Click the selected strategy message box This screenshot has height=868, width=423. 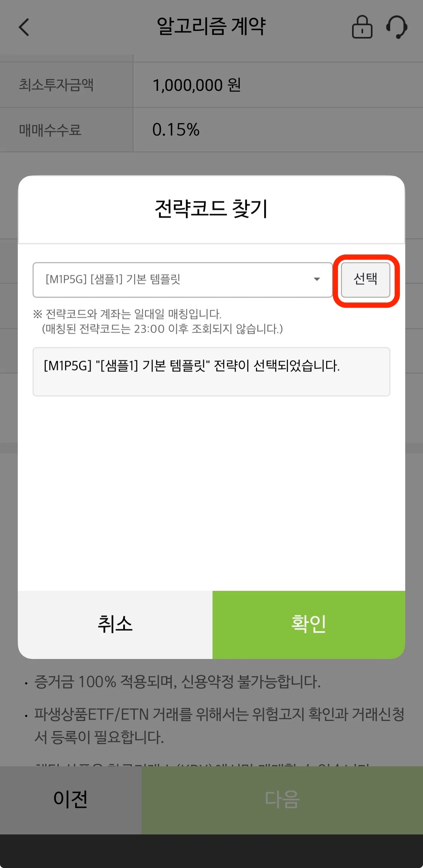coord(211,372)
